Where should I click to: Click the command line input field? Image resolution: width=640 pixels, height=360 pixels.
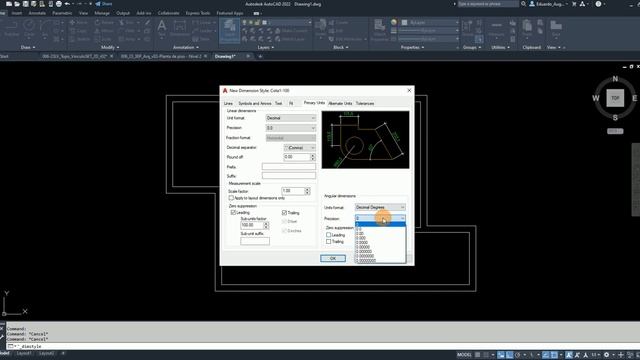click(322, 346)
